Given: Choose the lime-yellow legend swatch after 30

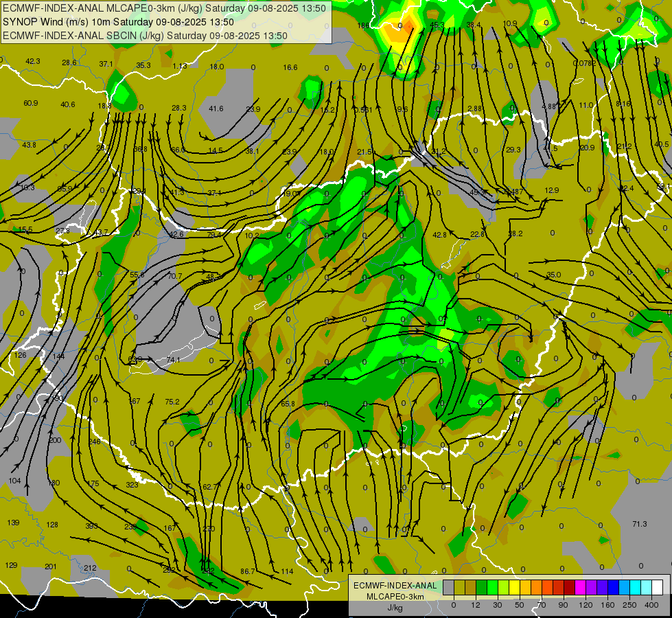Looking at the screenshot, I should 504,588.
